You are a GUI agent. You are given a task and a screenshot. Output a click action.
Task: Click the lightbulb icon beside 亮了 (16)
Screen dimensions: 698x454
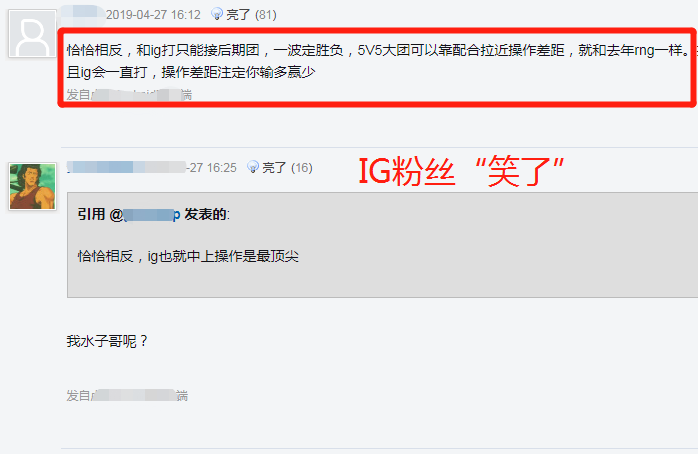pyautogui.click(x=253, y=167)
